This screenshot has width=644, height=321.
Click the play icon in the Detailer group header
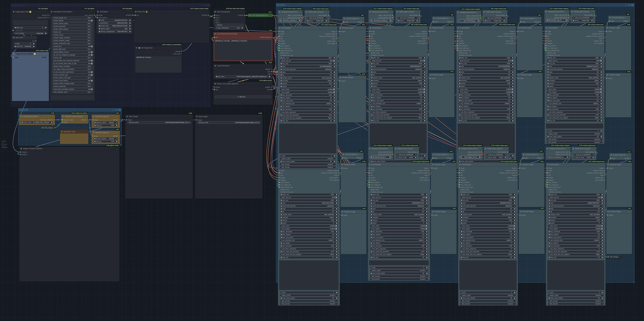click(626, 5)
